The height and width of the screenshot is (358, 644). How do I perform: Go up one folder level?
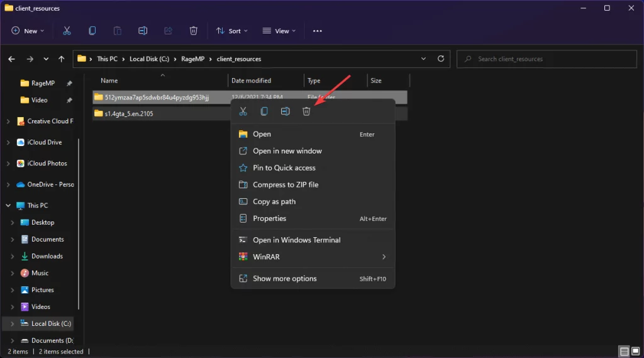[x=61, y=59]
